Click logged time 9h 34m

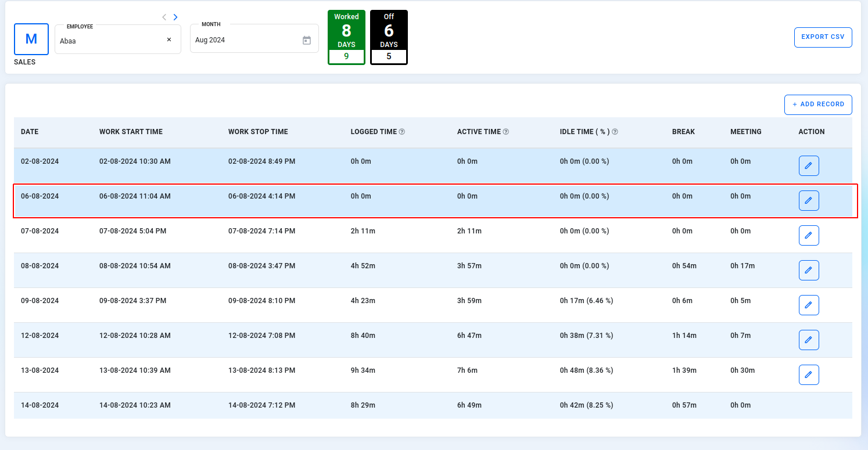(x=363, y=370)
